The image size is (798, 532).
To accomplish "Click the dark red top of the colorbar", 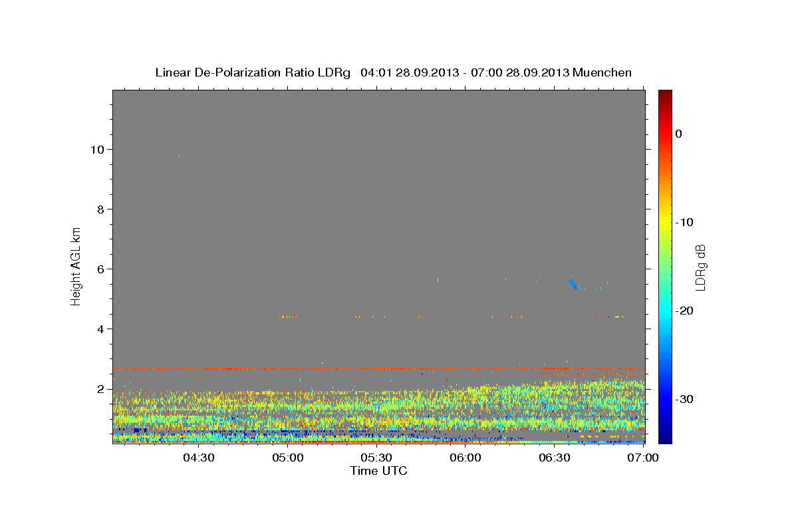I will point(665,96).
